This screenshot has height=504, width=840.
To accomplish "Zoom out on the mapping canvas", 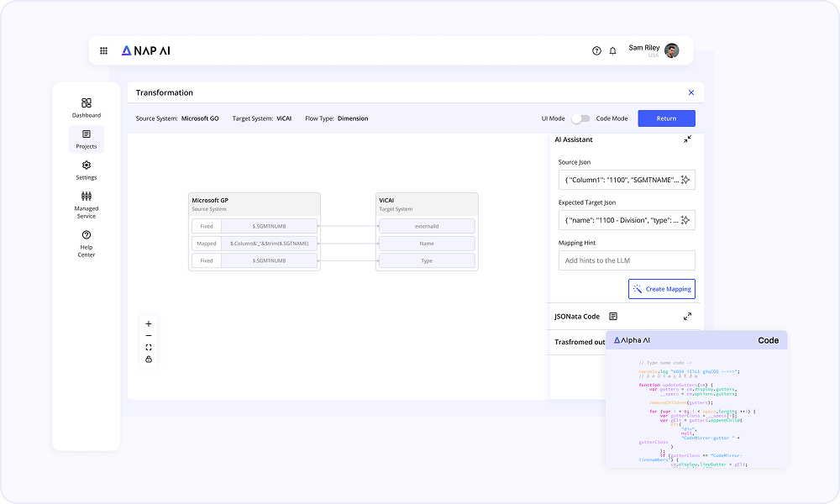I will click(x=149, y=336).
